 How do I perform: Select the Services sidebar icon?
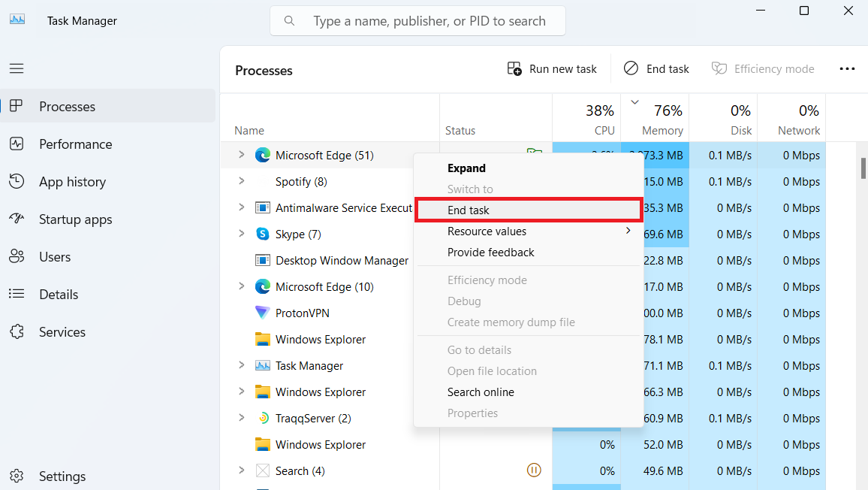17,331
